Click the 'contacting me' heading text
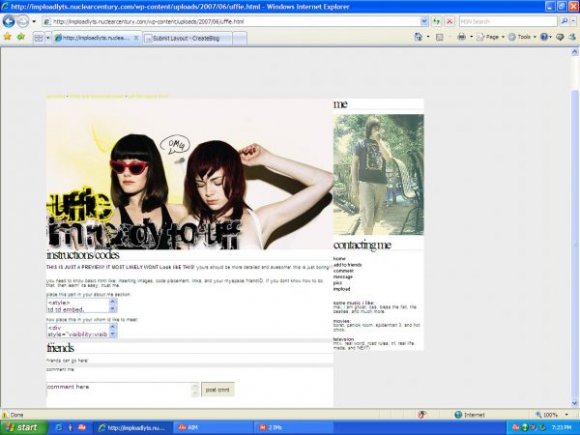Viewport: 580px width, 435px height. [362, 245]
